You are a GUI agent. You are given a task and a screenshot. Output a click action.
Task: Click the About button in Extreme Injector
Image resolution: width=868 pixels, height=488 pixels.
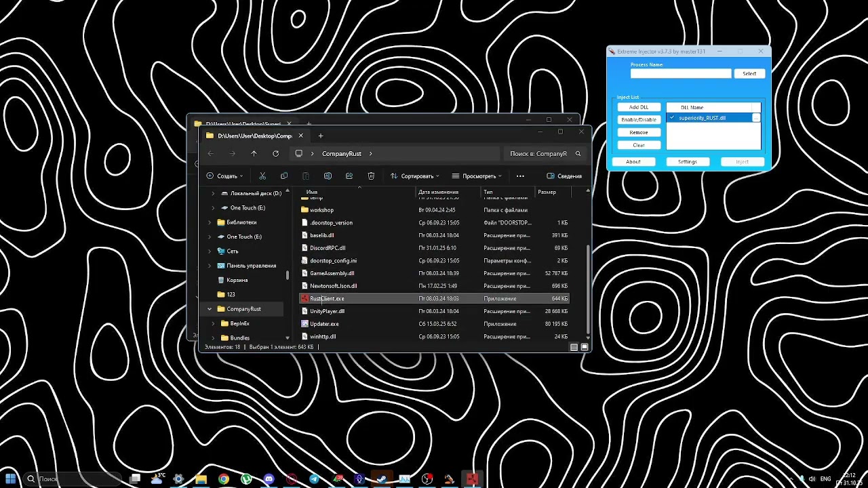coord(633,162)
